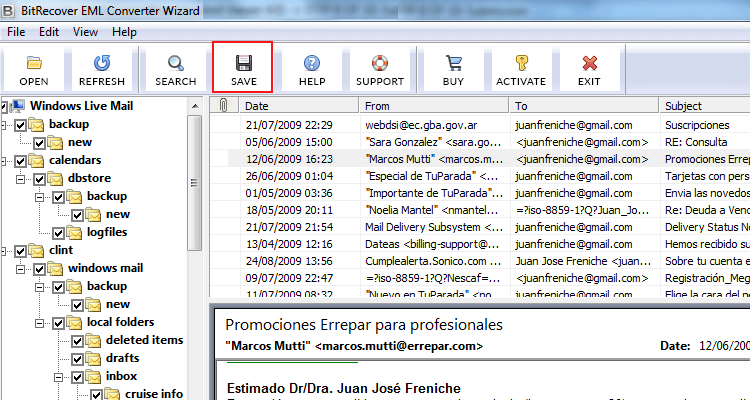Toggle the local folders checkbox
The height and width of the screenshot is (400, 750).
[59, 323]
